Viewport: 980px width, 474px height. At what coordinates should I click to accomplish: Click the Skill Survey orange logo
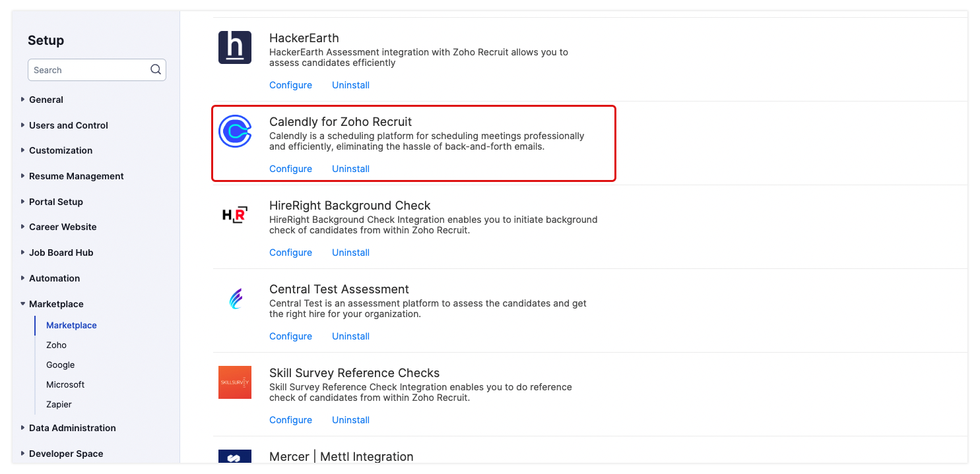pos(235,382)
